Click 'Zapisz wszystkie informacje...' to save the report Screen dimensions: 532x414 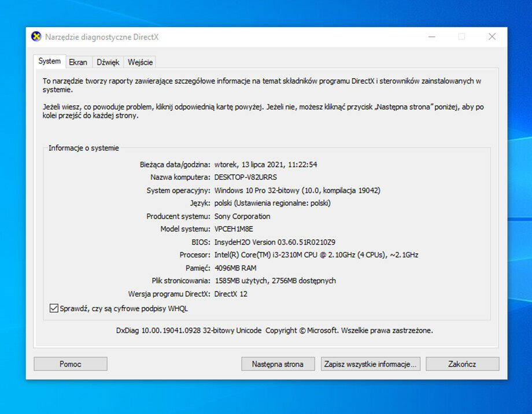[x=370, y=364]
